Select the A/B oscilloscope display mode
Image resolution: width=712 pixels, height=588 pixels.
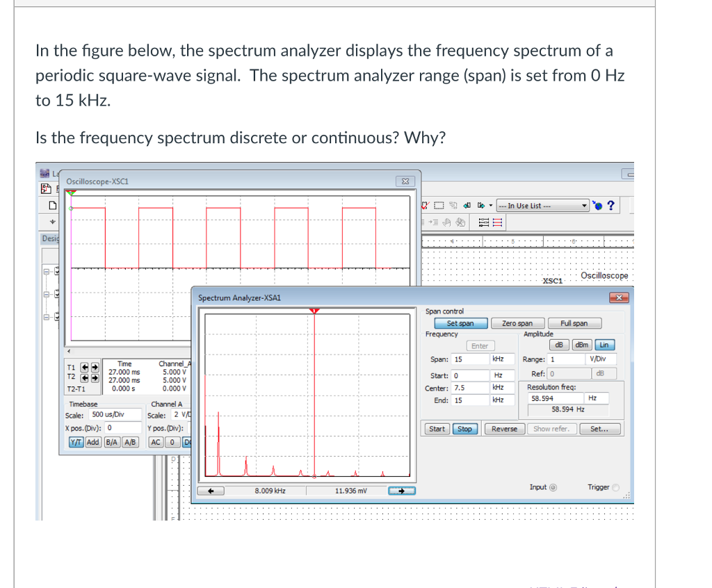pyautogui.click(x=130, y=442)
